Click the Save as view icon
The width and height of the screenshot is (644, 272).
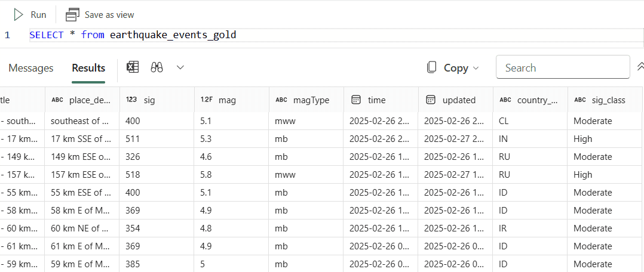(72, 15)
